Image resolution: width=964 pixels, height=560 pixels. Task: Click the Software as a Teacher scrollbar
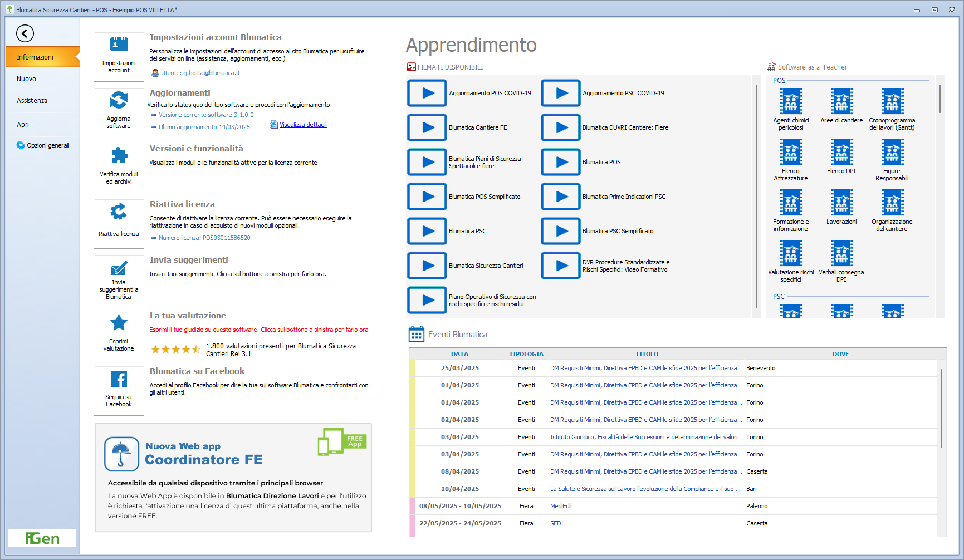tap(940, 99)
